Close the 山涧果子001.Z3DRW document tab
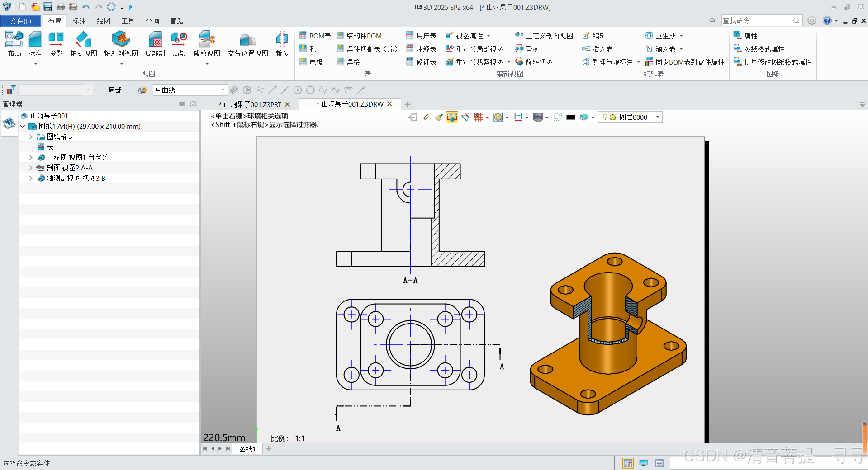The image size is (868, 470). [390, 104]
